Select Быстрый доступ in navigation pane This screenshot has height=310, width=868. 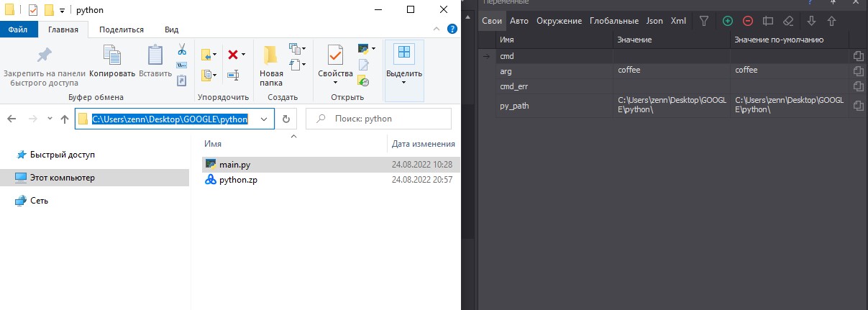pyautogui.click(x=55, y=155)
